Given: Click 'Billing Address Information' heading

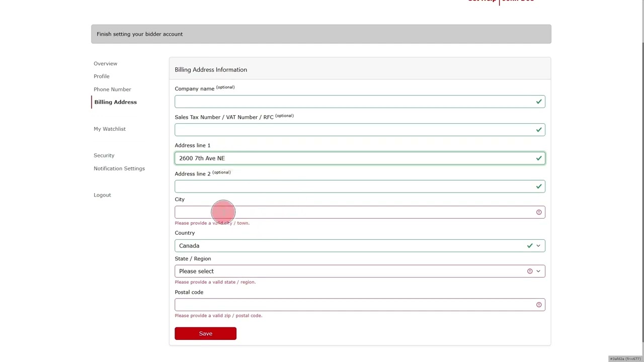Looking at the screenshot, I should (211, 70).
